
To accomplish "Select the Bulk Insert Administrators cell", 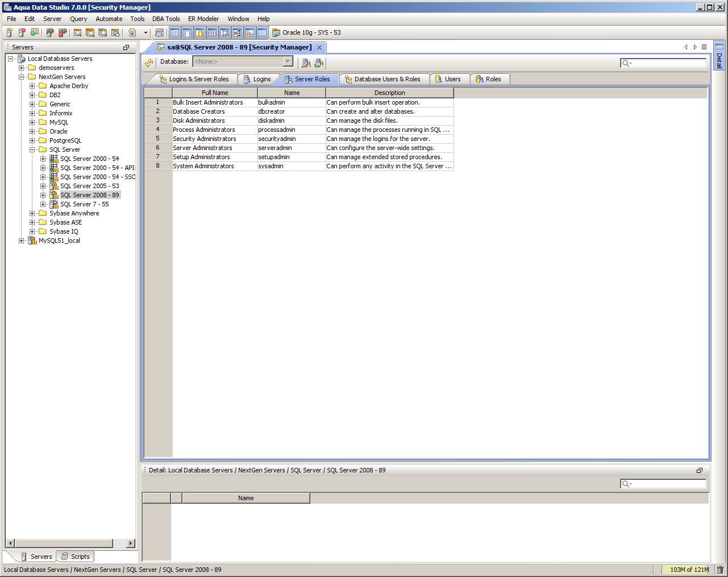I will click(x=215, y=102).
